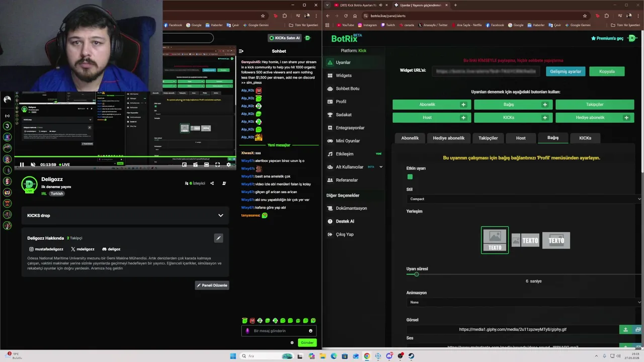644x362 pixels.
Task: Expand the Alt Kullanıcılar submenu
Action: (x=381, y=167)
